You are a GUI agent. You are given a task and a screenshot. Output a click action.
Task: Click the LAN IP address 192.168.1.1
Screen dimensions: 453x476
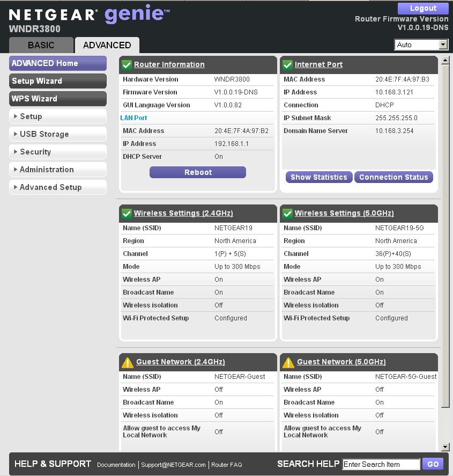click(x=232, y=144)
